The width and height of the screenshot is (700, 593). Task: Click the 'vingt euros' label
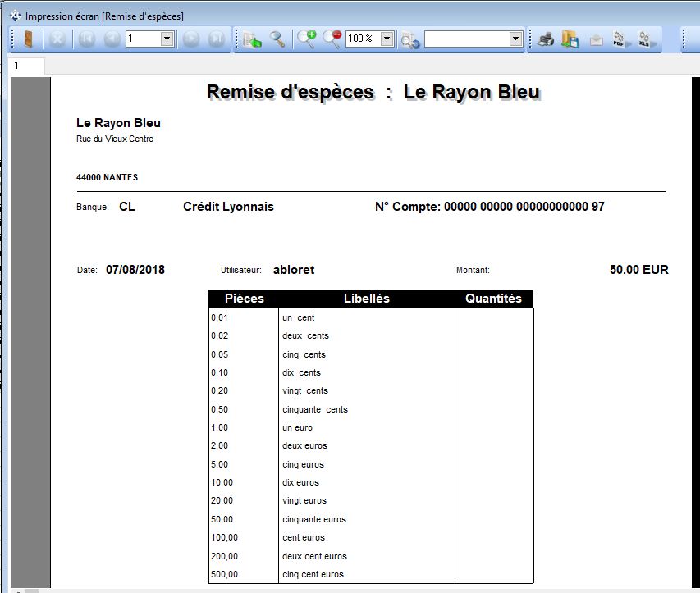[304, 500]
